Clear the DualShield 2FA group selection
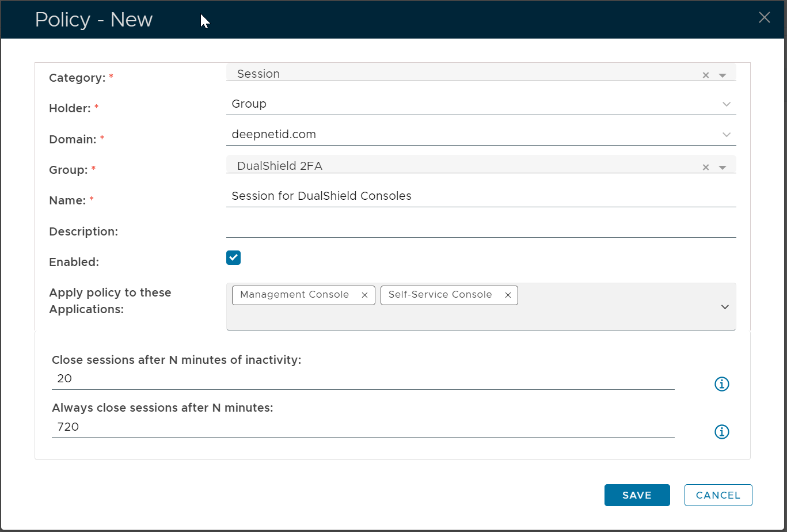The height and width of the screenshot is (532, 787). point(705,168)
